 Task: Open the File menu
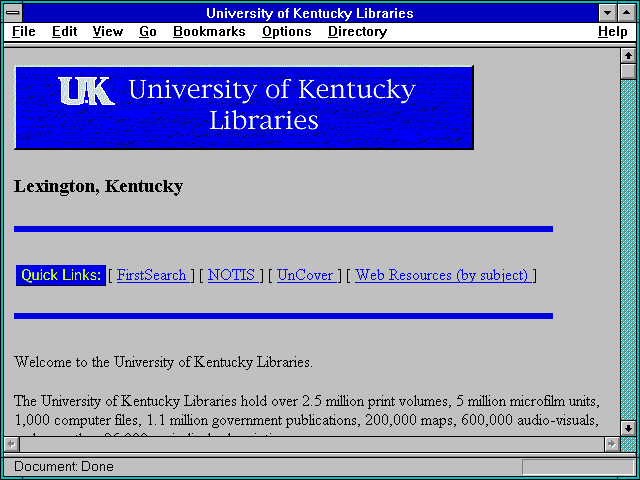coord(24,31)
